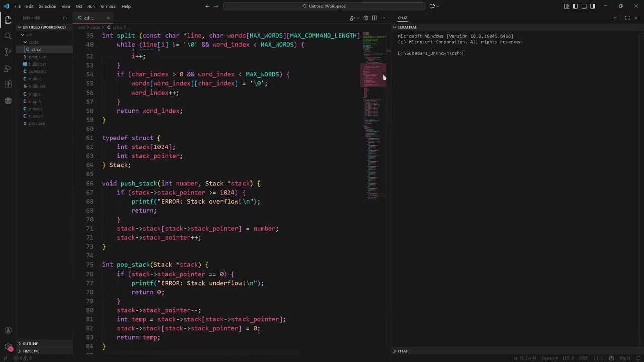644x362 pixels.
Task: Open the Source Control view
Action: point(8,52)
